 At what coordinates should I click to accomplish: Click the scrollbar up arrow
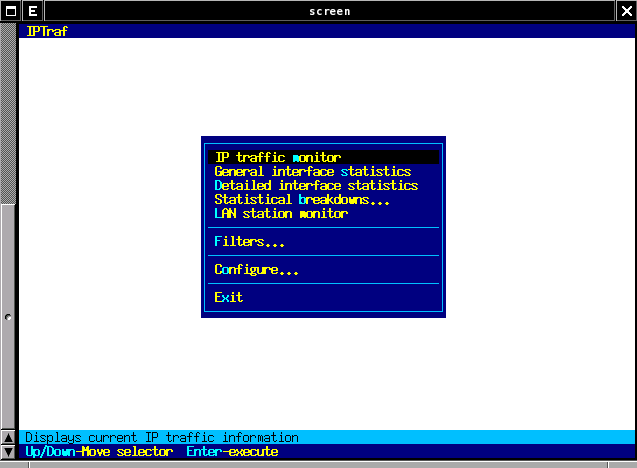click(x=8, y=438)
